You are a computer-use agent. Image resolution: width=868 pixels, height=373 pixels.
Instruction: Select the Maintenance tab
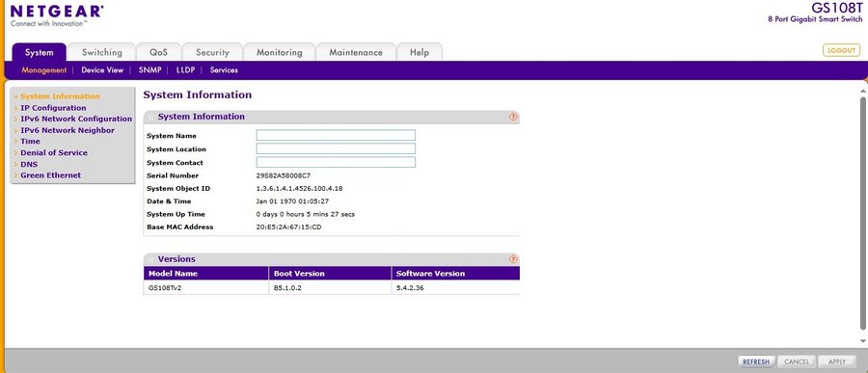tap(355, 52)
